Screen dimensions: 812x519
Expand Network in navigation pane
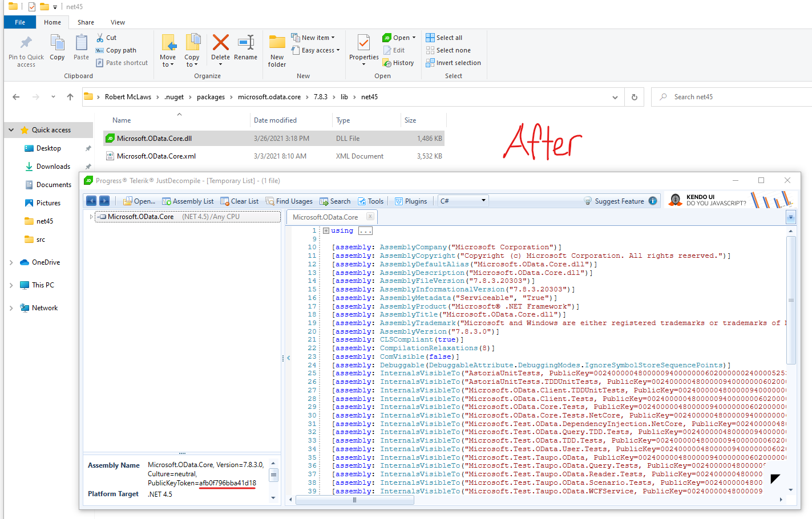(x=11, y=308)
